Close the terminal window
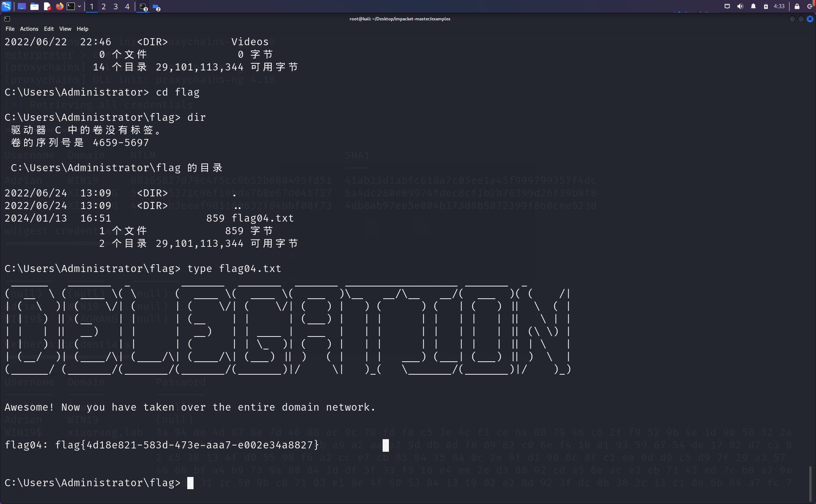The image size is (816, 504). 810,19
